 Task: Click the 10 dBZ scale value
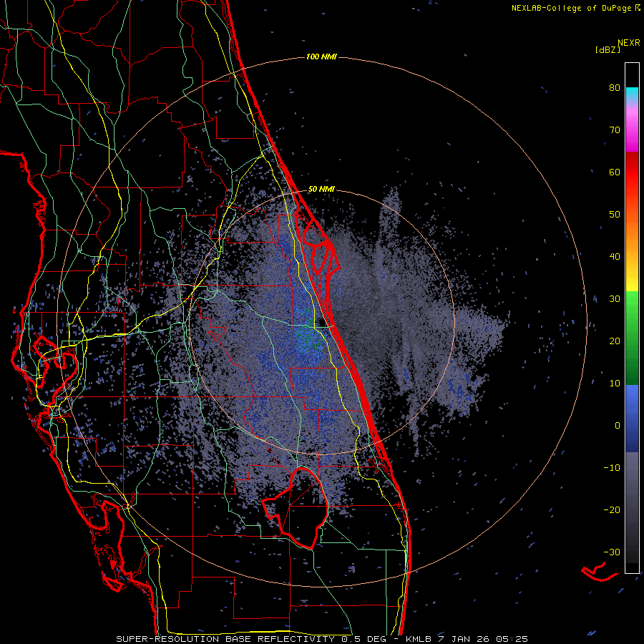[x=615, y=384]
